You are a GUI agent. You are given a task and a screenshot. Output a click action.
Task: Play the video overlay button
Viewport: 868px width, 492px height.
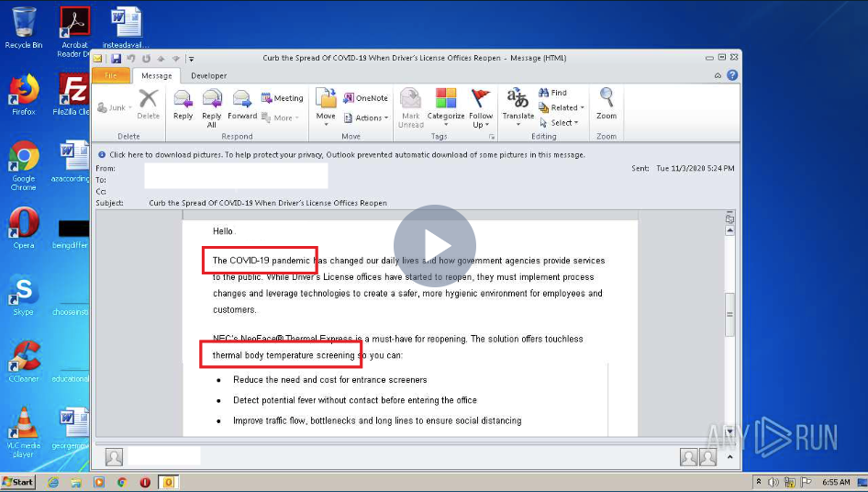(x=435, y=245)
